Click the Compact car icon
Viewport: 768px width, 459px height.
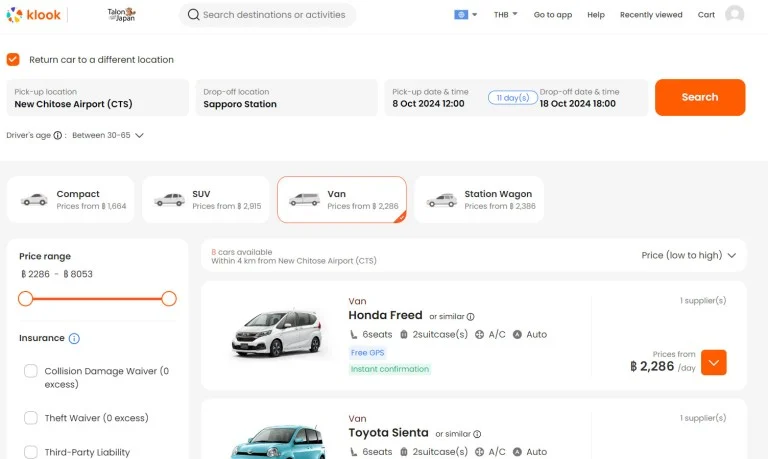[34, 200]
